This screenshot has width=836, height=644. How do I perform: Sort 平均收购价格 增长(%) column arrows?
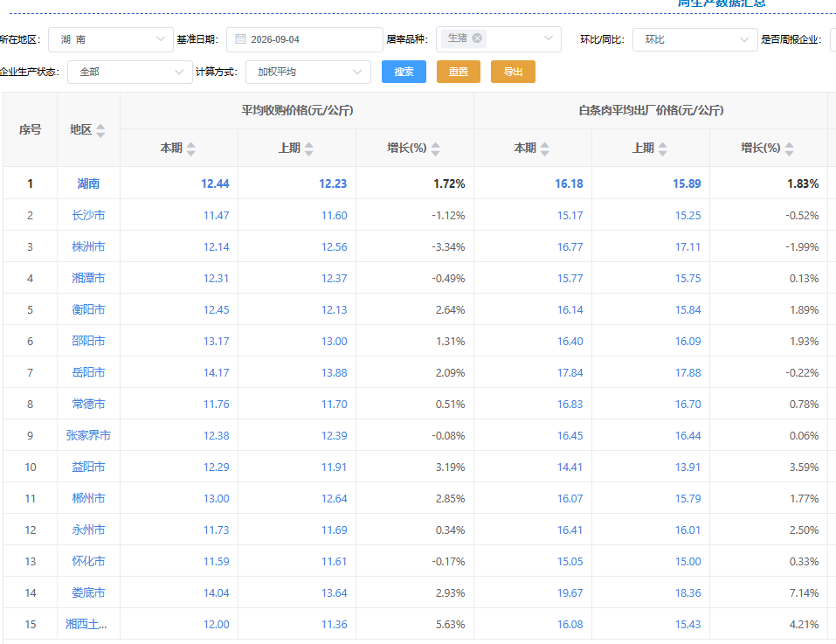tap(436, 149)
